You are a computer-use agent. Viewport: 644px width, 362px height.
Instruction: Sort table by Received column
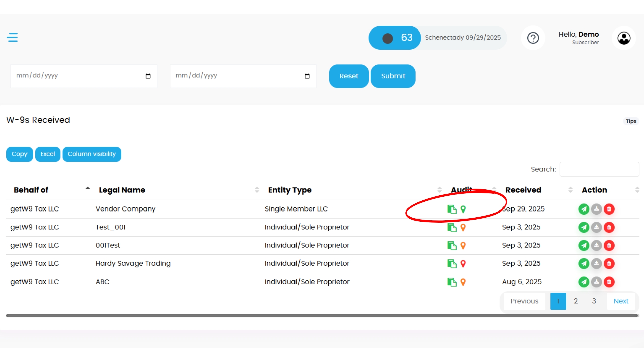tap(523, 190)
